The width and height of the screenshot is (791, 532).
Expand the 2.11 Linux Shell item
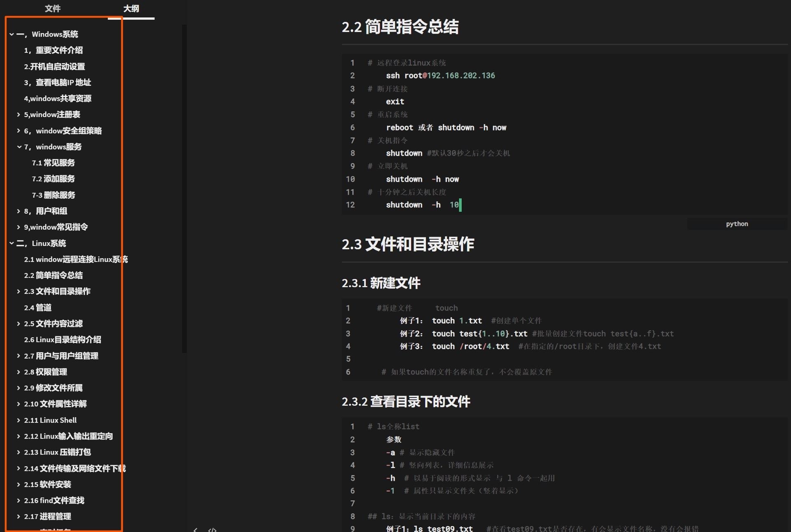(x=19, y=420)
